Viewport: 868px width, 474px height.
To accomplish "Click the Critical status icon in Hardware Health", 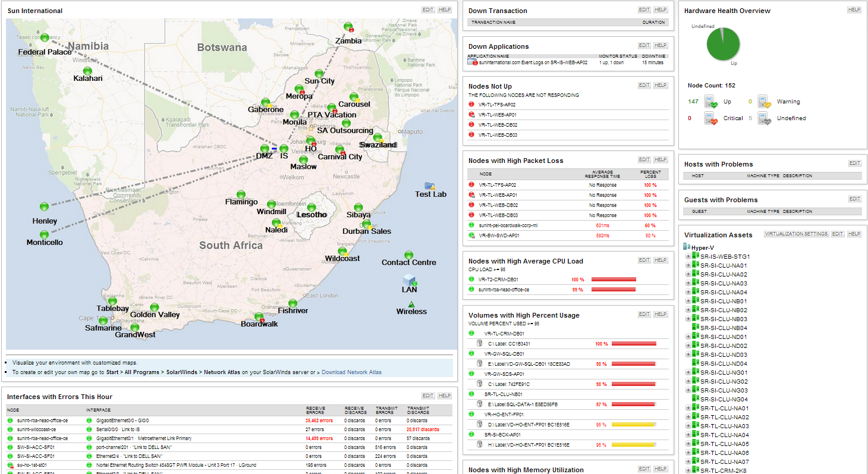I will pos(712,118).
